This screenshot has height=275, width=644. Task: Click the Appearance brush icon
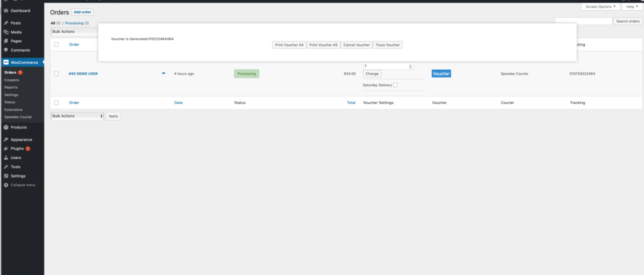(6, 140)
